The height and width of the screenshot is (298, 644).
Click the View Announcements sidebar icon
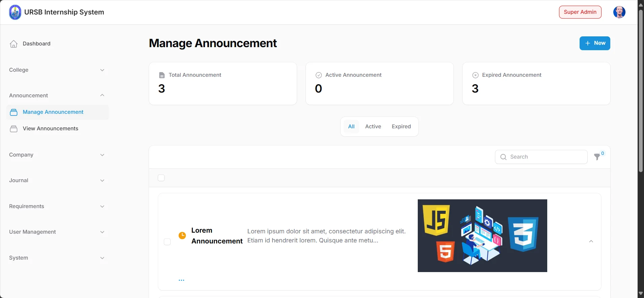13,129
